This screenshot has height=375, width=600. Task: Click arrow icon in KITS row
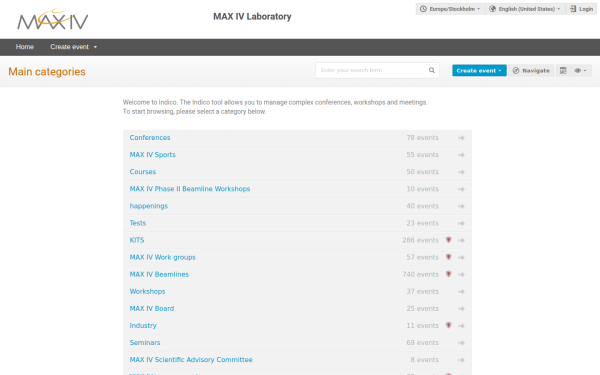461,240
